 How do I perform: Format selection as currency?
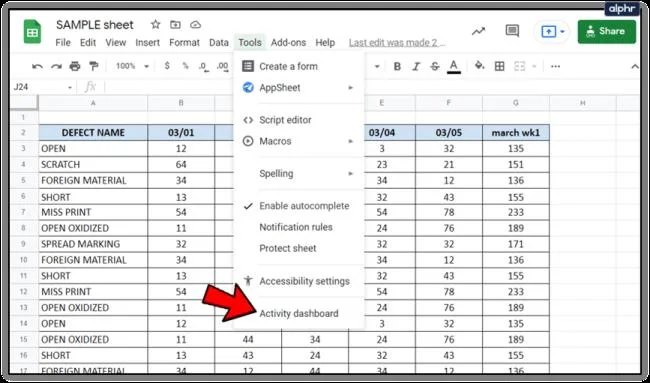pyautogui.click(x=167, y=66)
